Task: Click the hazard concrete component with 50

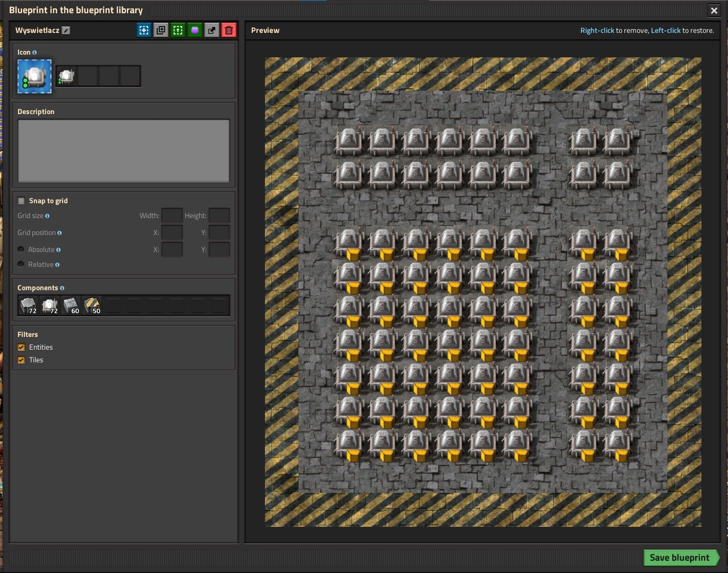Action: 92,306
